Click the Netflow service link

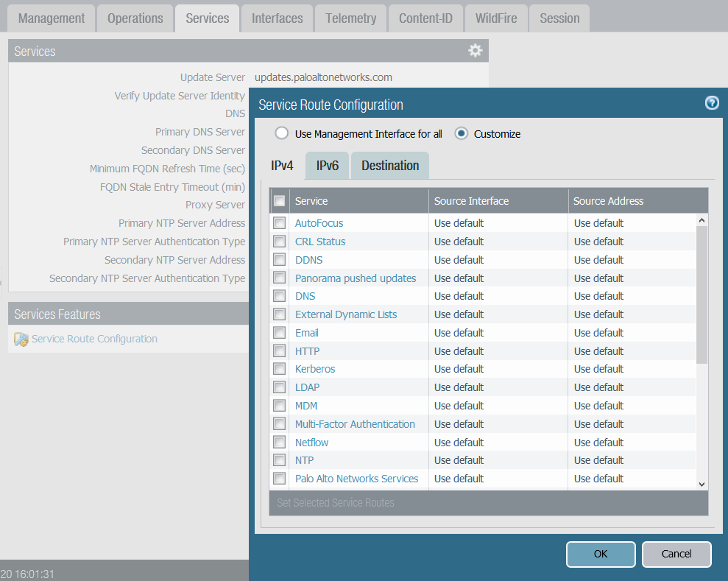click(311, 442)
